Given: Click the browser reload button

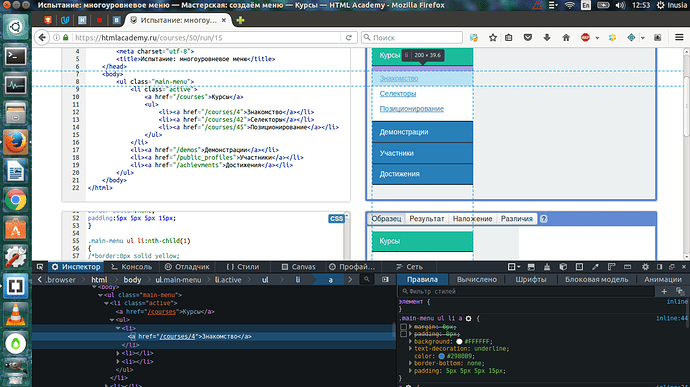Looking at the screenshot, I should point(349,38).
